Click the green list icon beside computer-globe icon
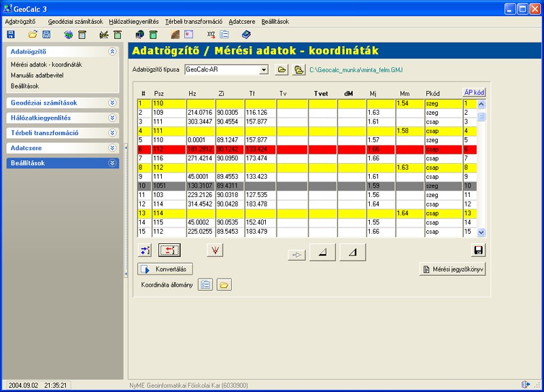Screen dimensions: 544x392 (x=154, y=35)
